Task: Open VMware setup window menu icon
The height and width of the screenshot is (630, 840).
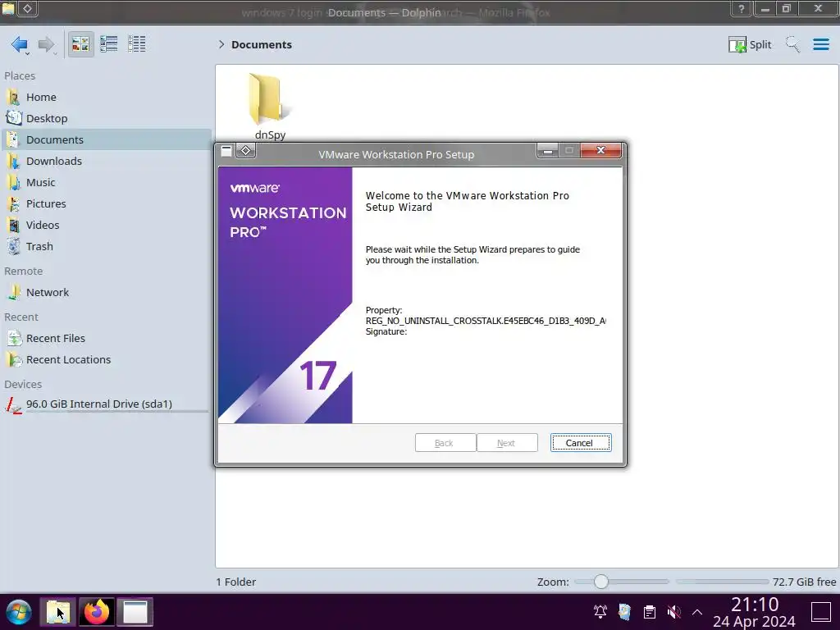Action: tap(226, 151)
